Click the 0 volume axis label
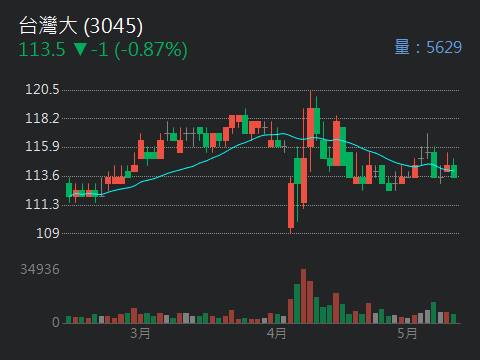Viewport: 480px width, 360px height. pos(56,322)
